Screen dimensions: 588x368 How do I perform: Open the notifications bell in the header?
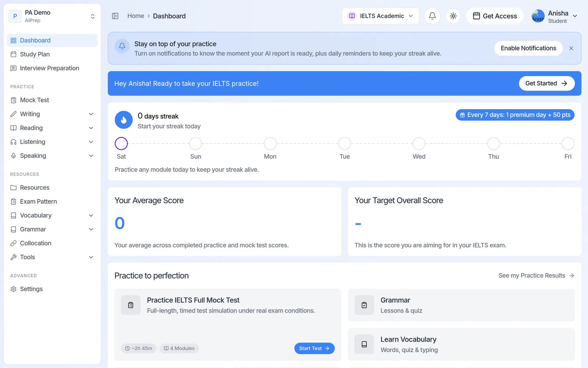433,16
